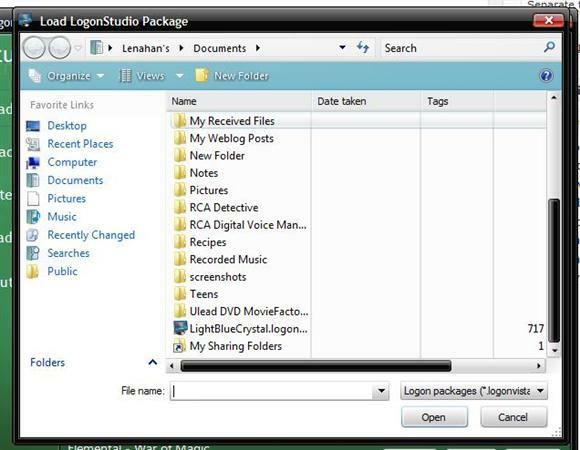Image resolution: width=580 pixels, height=450 pixels.
Task: Open help via blue question mark icon
Action: point(546,76)
